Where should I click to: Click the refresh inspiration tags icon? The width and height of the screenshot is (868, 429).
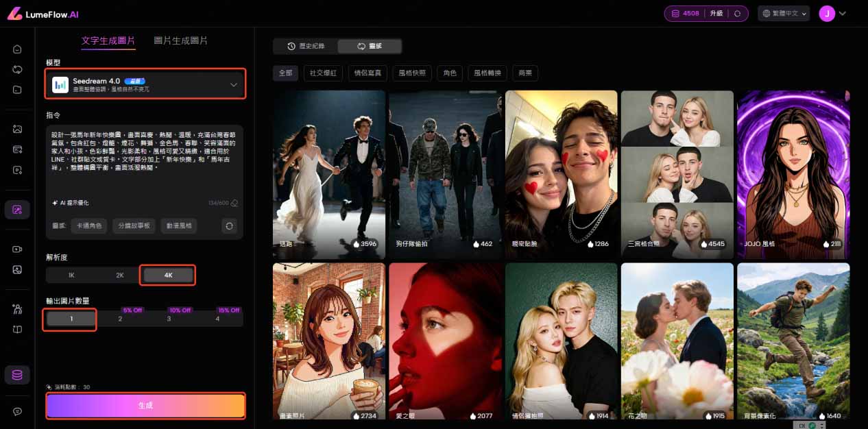pyautogui.click(x=229, y=225)
